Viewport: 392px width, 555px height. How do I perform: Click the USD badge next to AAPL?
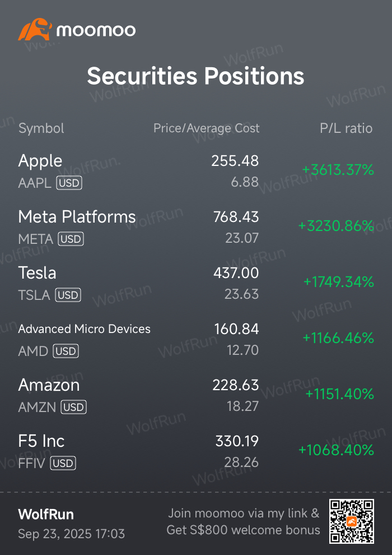tap(69, 183)
